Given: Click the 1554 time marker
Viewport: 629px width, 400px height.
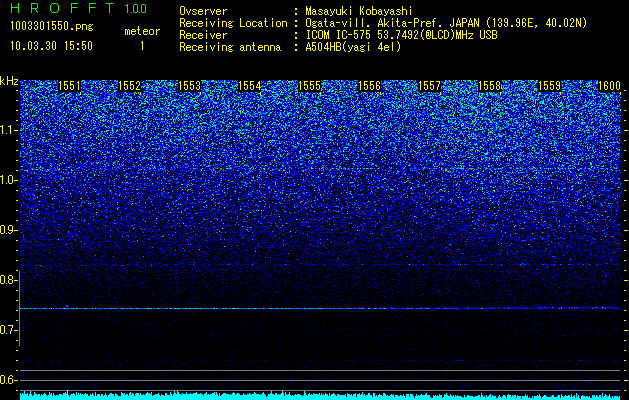Looking at the screenshot, I should [250, 86].
